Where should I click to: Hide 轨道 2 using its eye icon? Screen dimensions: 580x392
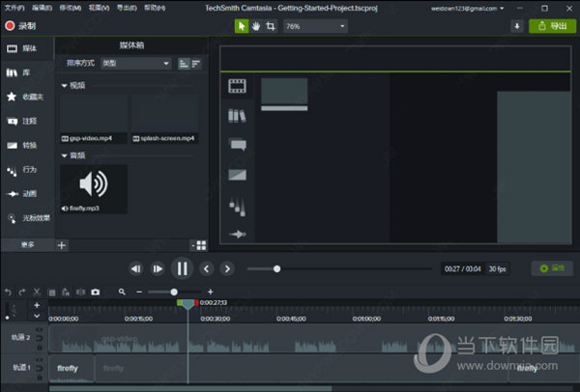tap(40, 329)
